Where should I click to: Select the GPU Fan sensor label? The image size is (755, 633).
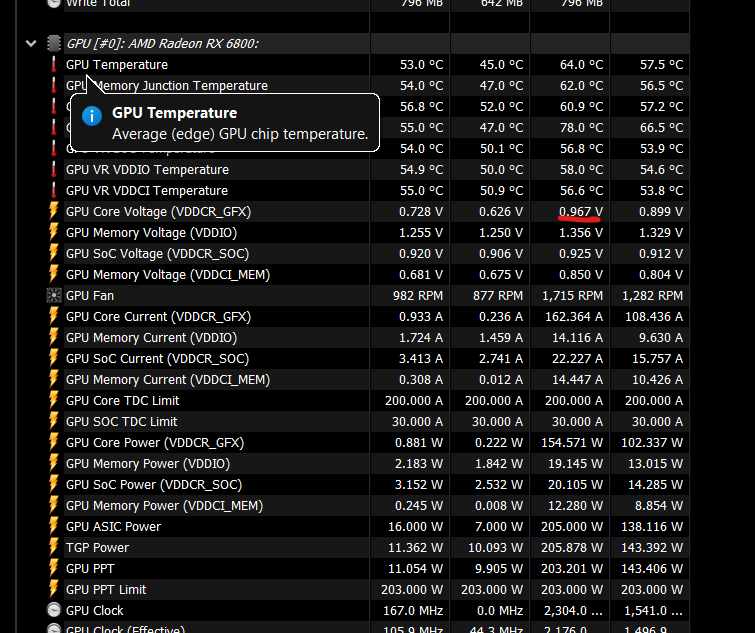pyautogui.click(x=90, y=296)
